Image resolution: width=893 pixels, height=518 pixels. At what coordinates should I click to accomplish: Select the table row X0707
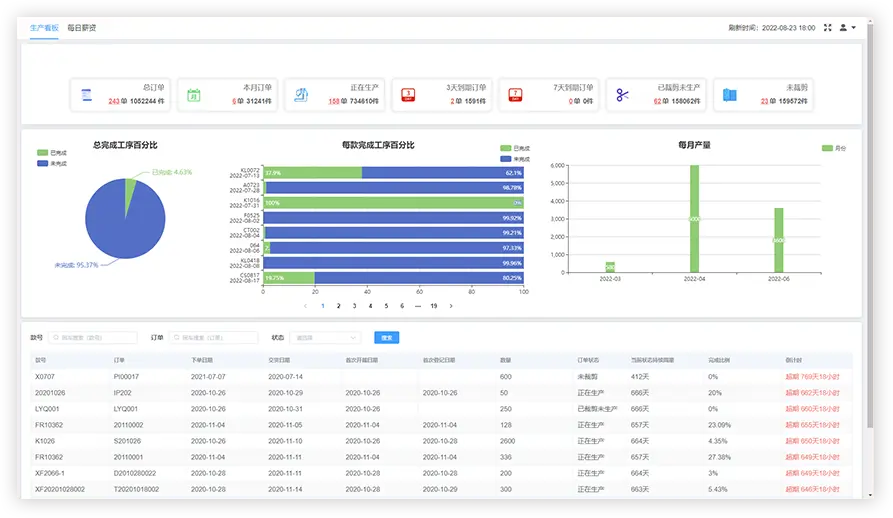[x=441, y=376]
